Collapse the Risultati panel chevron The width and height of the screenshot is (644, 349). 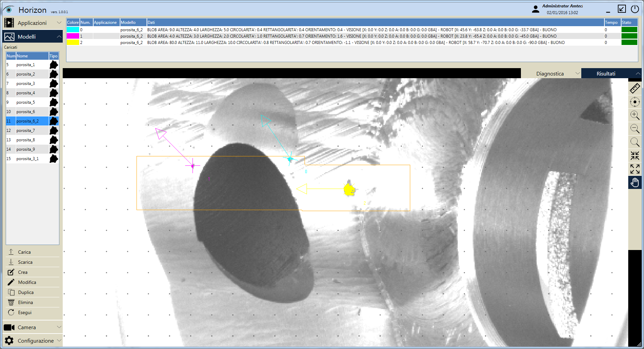pos(638,73)
